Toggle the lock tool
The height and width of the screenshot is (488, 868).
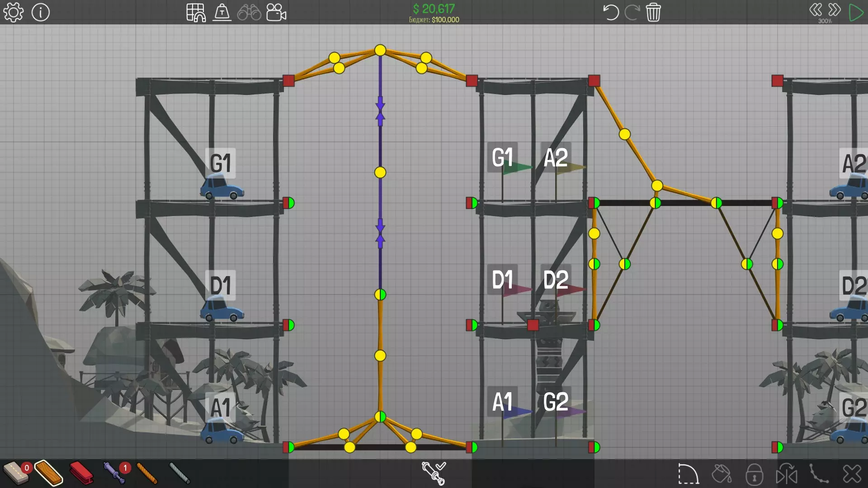pyautogui.click(x=754, y=474)
